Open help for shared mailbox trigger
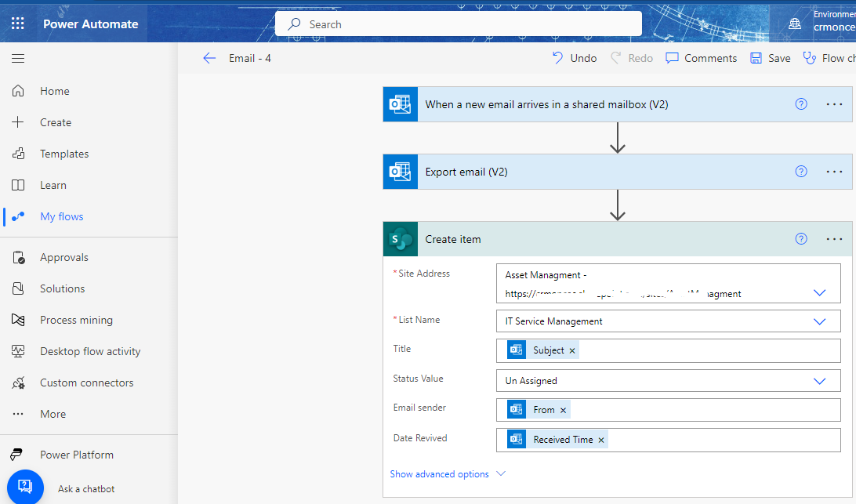The height and width of the screenshot is (504, 856). 801,103
